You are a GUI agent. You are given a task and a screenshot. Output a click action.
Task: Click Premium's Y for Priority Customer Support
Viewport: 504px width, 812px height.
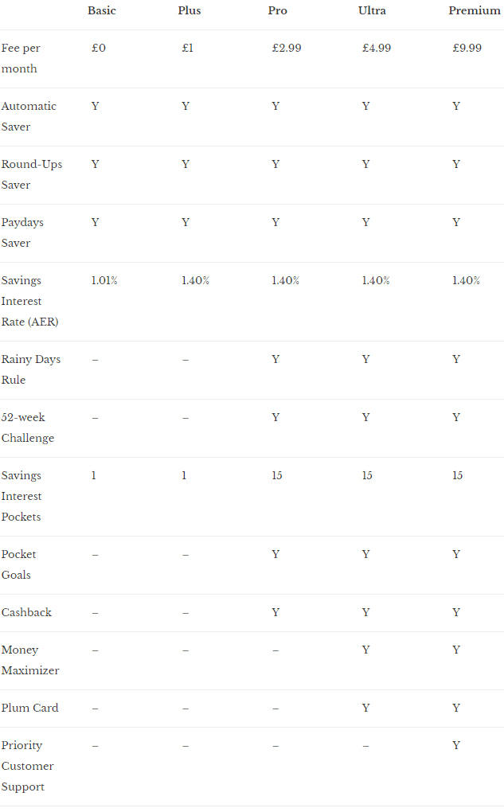click(455, 744)
